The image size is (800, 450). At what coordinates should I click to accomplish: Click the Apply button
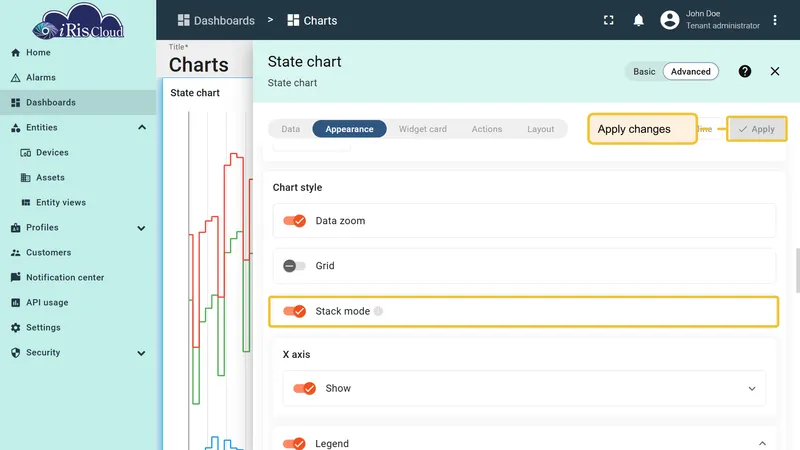756,129
